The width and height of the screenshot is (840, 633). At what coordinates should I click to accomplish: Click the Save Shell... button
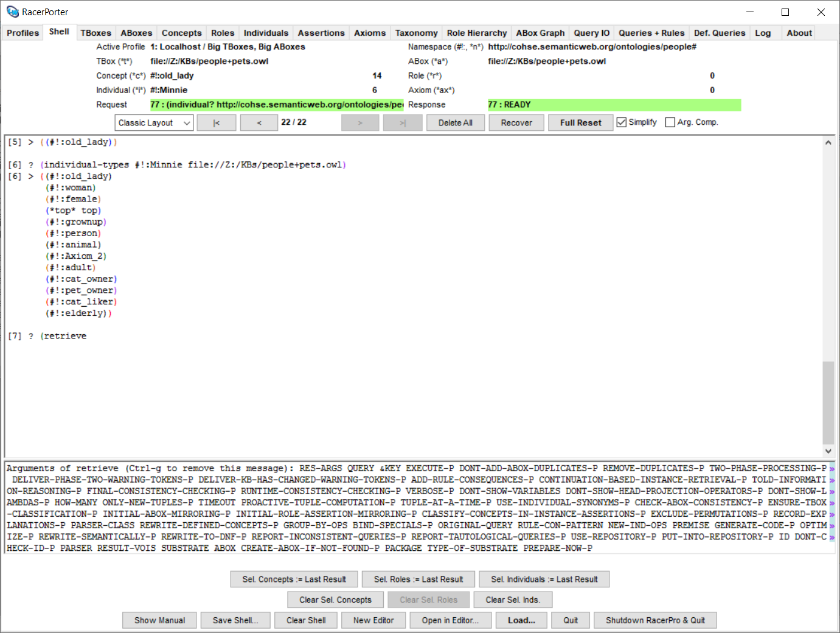[x=235, y=620]
